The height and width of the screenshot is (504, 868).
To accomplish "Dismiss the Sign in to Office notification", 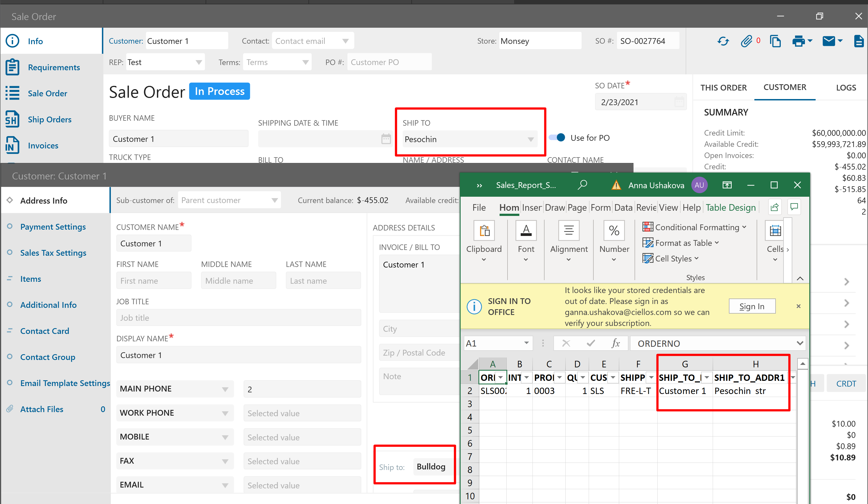I will tap(798, 306).
